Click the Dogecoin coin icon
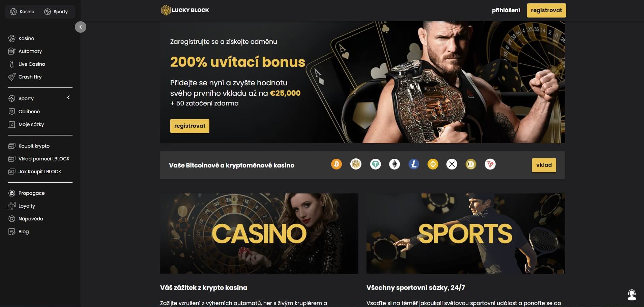The width and height of the screenshot is (644, 307). (471, 164)
